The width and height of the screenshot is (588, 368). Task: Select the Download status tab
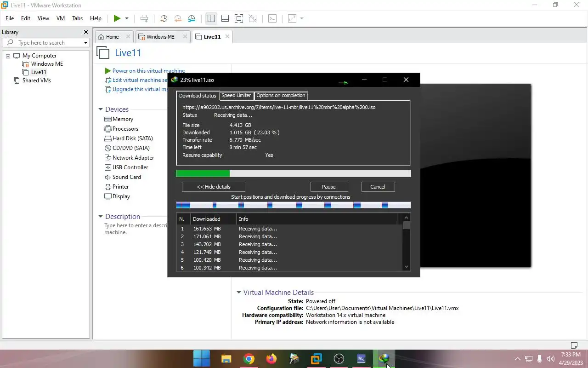pos(198,96)
